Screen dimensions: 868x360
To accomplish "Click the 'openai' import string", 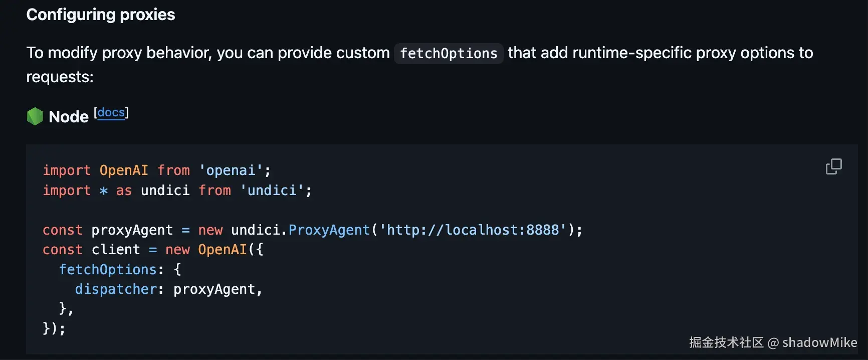I will coord(231,170).
